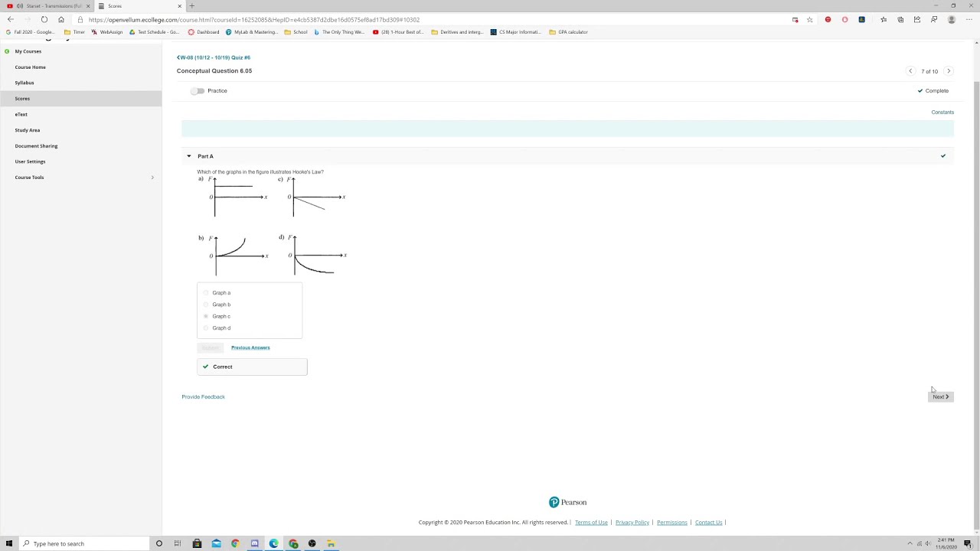Click the taskbar clock showing 2:41 PM

point(946,543)
